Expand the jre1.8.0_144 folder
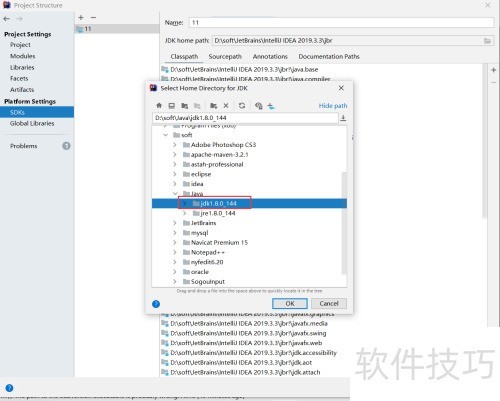Viewport: 500px width, 401px height. point(185,213)
